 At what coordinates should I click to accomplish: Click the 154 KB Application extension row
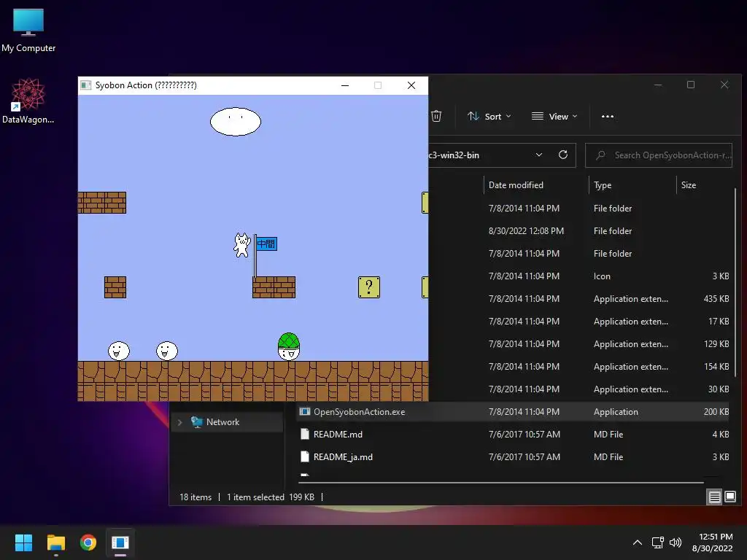pos(580,367)
